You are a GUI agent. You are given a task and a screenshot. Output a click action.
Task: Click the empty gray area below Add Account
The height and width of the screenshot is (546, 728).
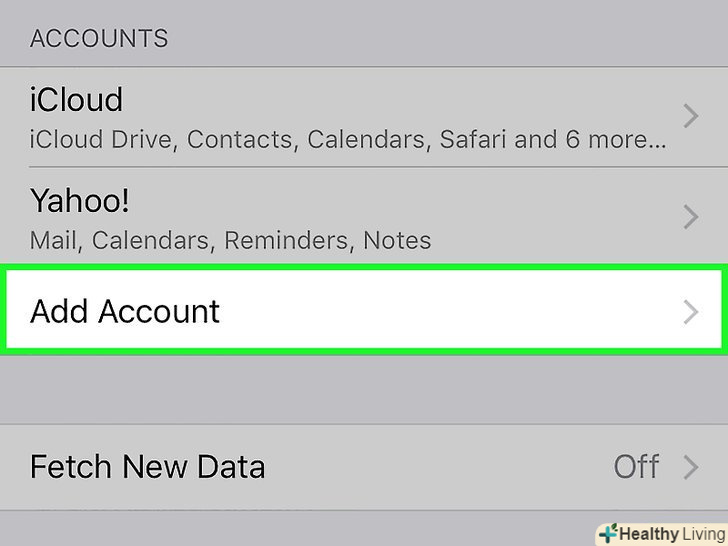click(364, 388)
